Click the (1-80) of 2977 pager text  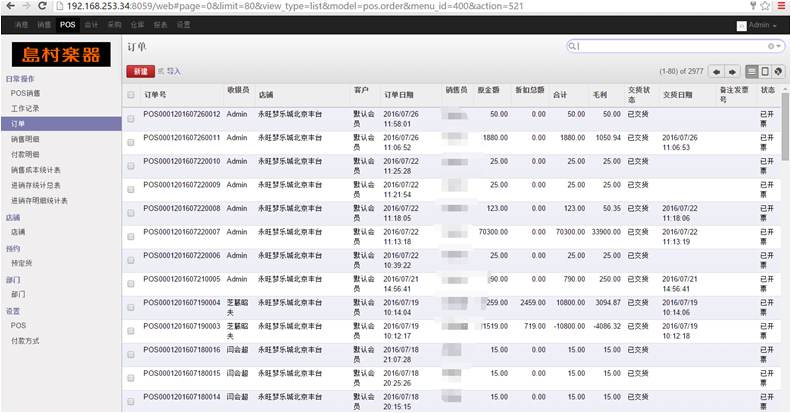(681, 72)
